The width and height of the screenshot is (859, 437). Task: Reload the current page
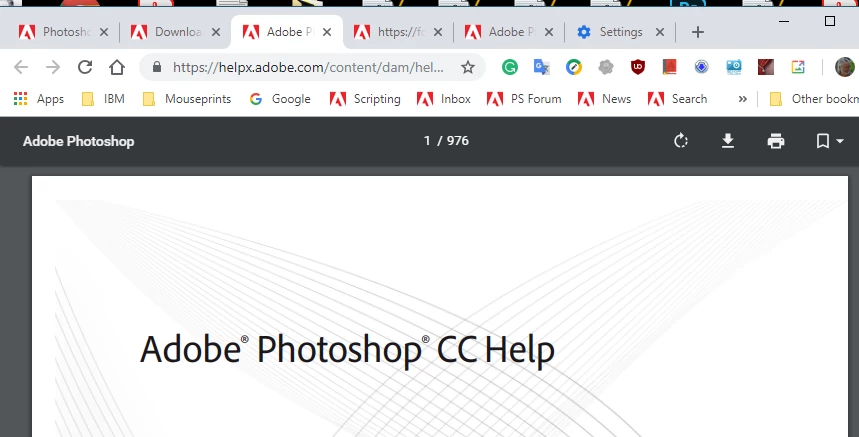pyautogui.click(x=85, y=67)
